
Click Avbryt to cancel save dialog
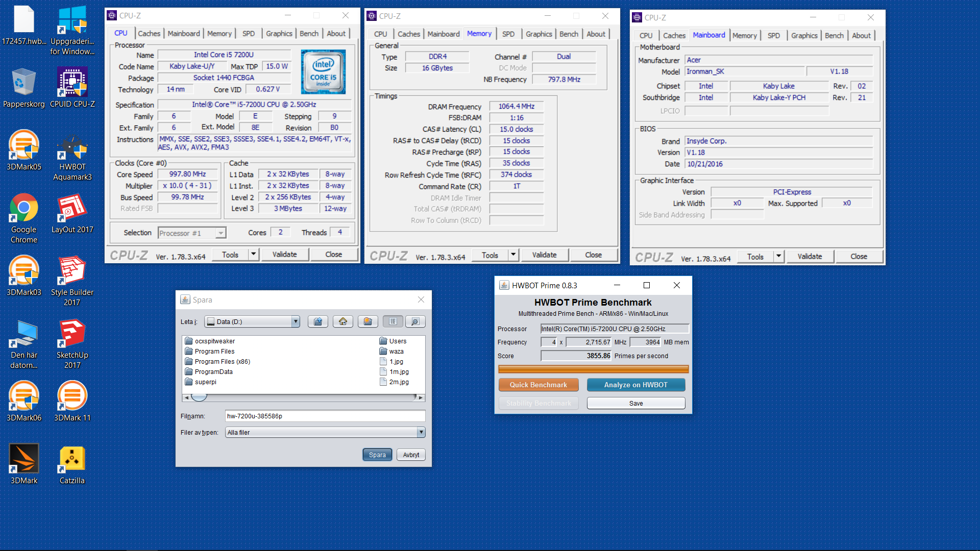[411, 455]
